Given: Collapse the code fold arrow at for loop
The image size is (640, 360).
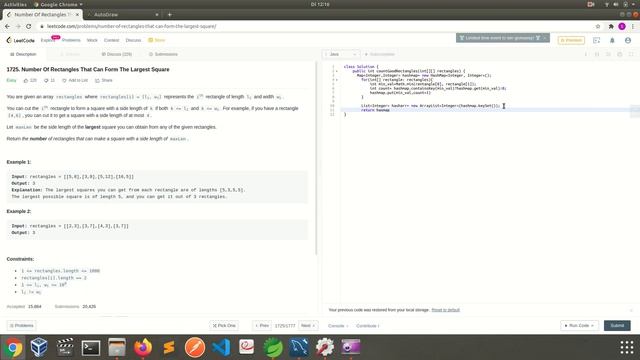Looking at the screenshot, I should click(x=337, y=80).
